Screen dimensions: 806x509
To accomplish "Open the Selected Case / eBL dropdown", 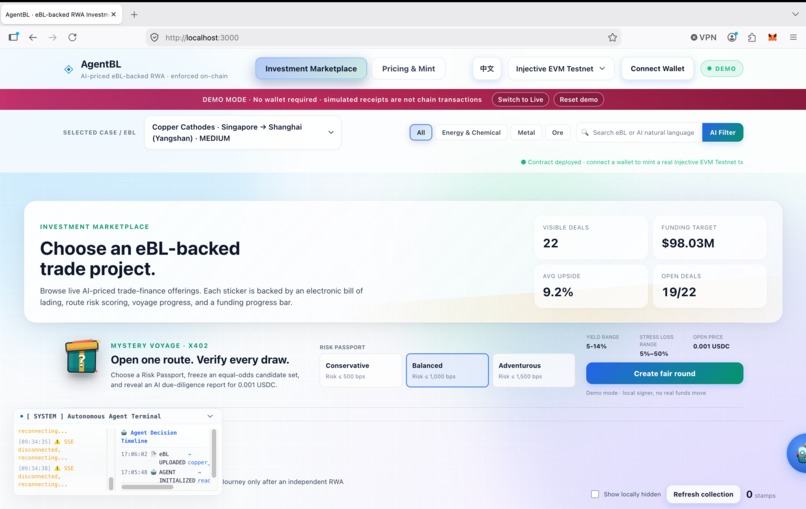I will (x=243, y=133).
